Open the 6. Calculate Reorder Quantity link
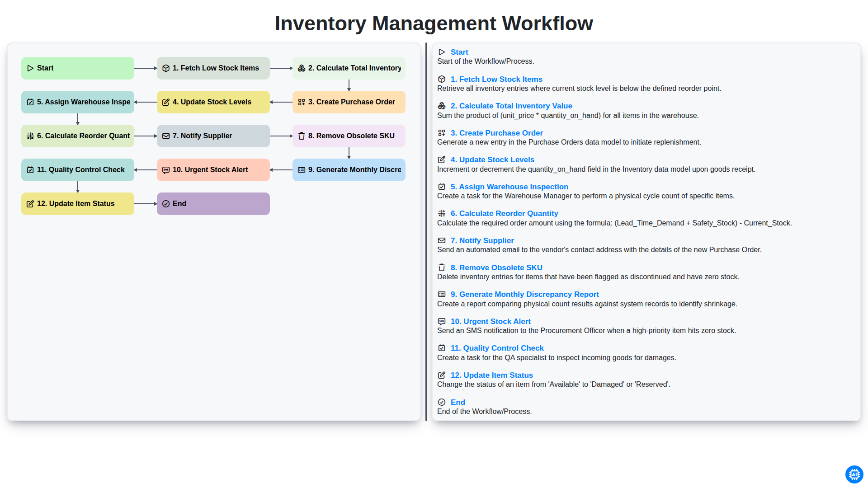Viewport: 868px width, 488px height. click(x=505, y=213)
